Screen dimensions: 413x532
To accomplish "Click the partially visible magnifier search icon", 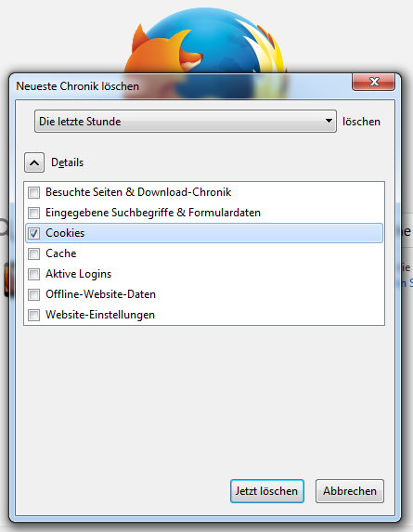I will click(4, 227).
